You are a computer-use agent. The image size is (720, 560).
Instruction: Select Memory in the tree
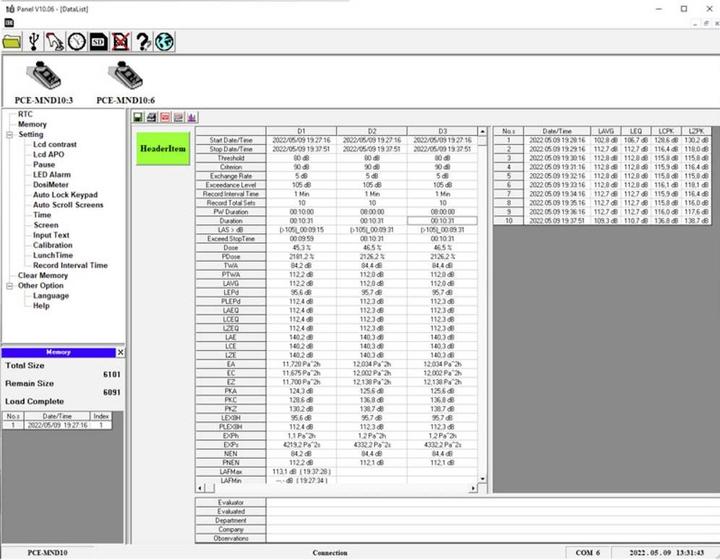pos(32,124)
